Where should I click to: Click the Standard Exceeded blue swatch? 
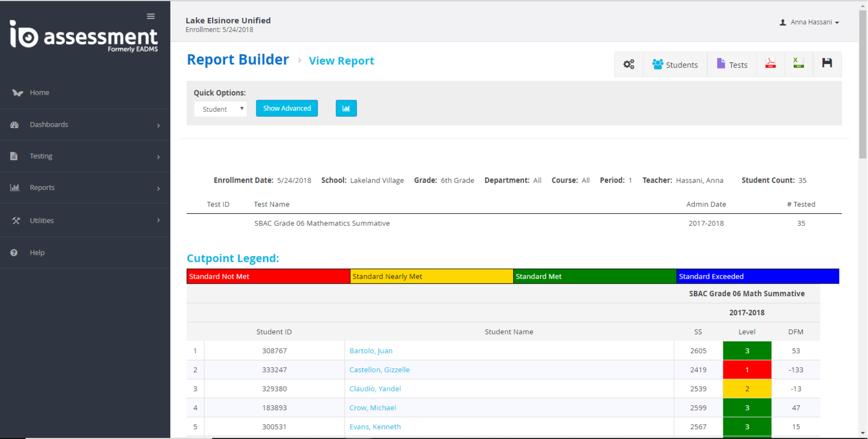tap(757, 276)
